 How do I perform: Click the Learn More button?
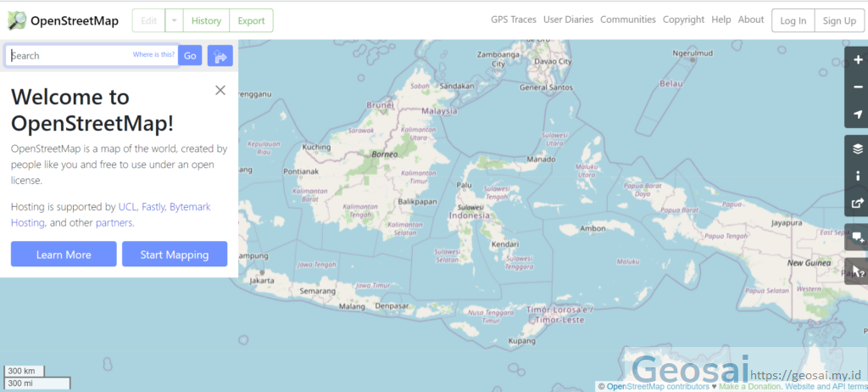click(64, 254)
